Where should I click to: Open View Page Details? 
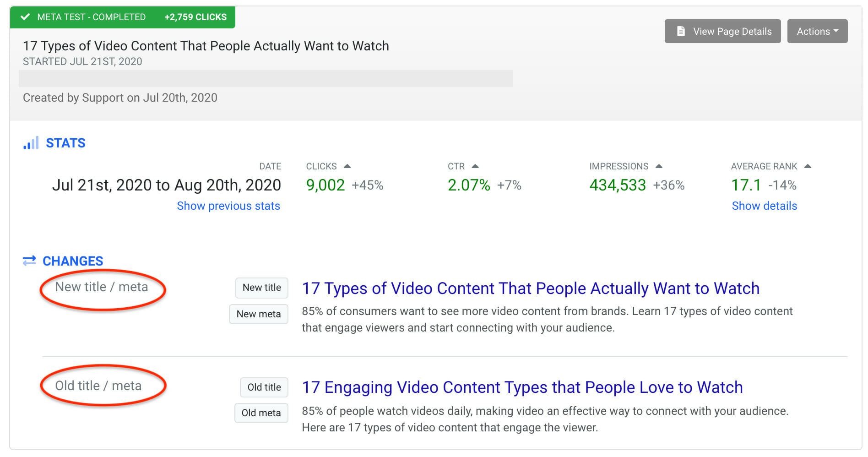pos(722,31)
